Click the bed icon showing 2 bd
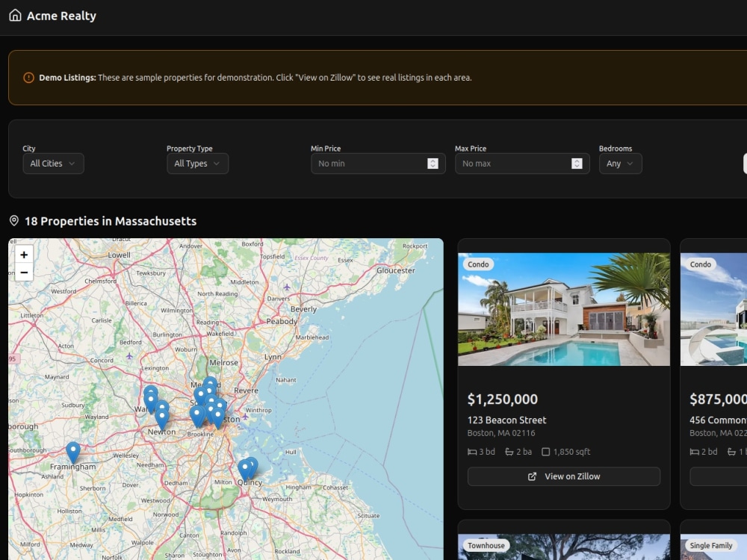Image resolution: width=747 pixels, height=560 pixels. 695,452
